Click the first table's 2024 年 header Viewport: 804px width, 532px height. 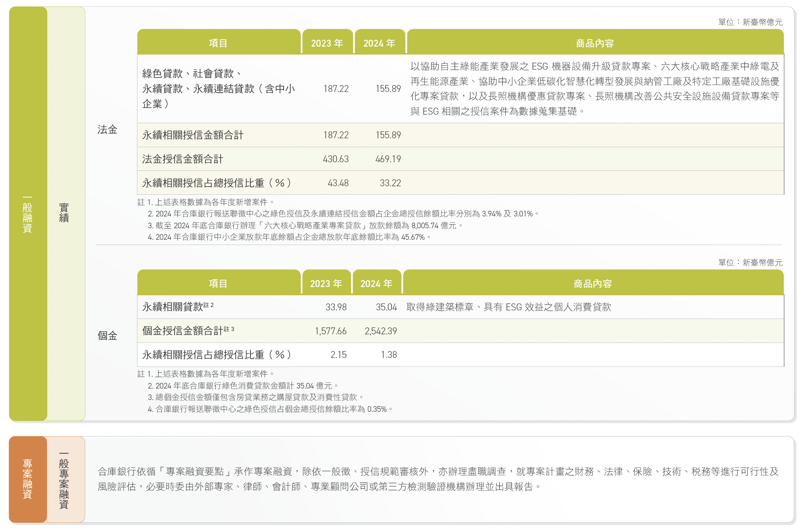[379, 43]
